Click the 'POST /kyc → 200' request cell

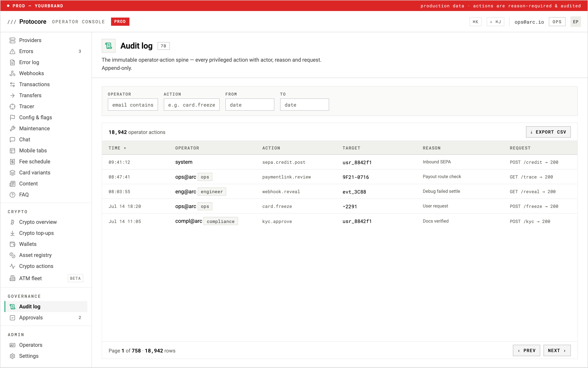pyautogui.click(x=530, y=222)
